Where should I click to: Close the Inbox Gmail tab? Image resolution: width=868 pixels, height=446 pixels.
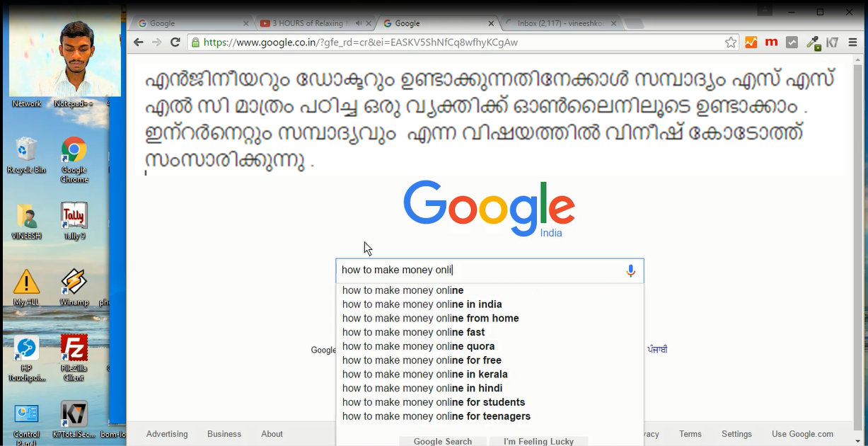coord(614,23)
